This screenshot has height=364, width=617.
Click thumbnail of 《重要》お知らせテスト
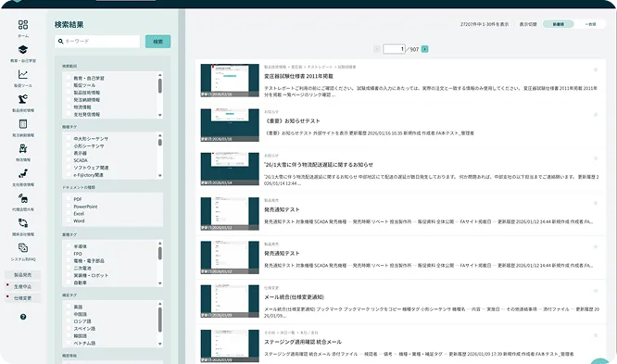coord(230,125)
